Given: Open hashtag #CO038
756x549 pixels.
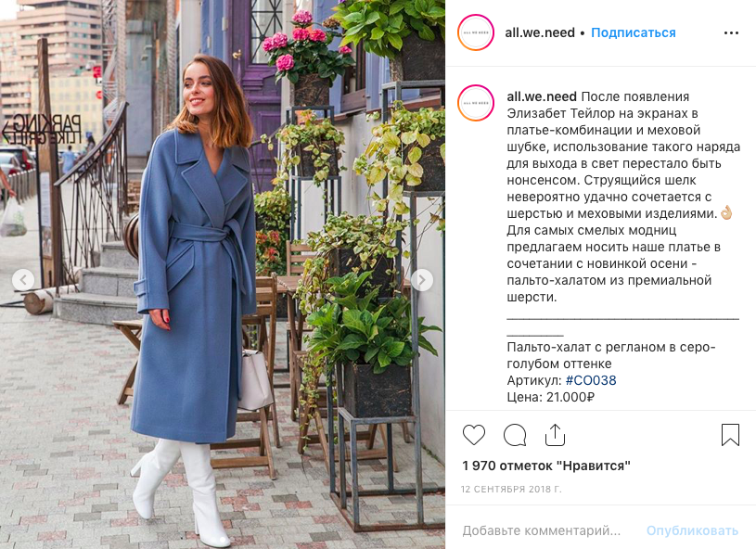Looking at the screenshot, I should coord(591,380).
